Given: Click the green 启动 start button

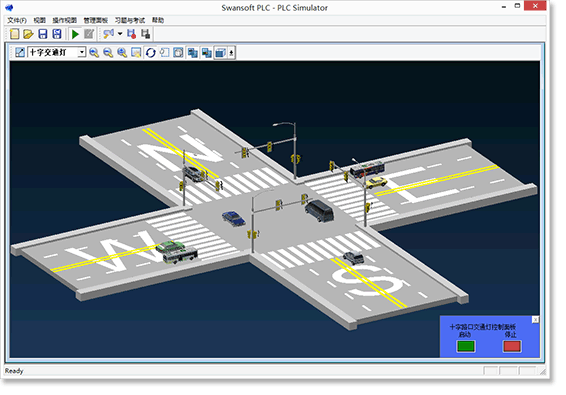Looking at the screenshot, I should tap(466, 346).
